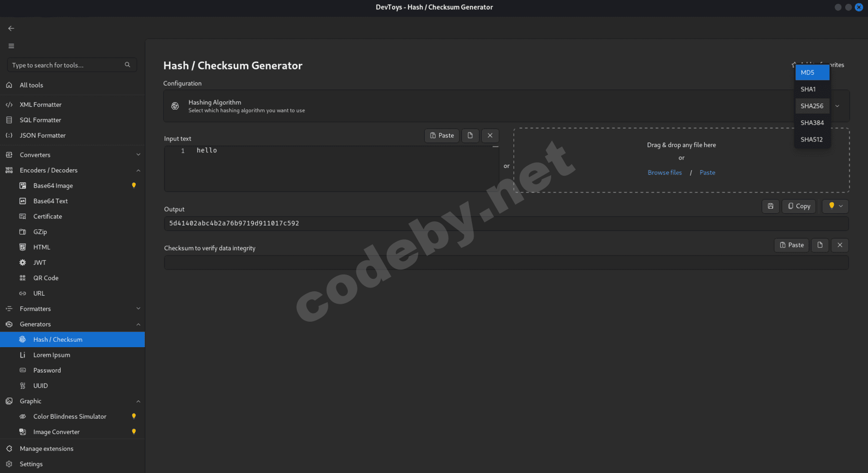Click inside the Input text editor
Image resolution: width=868 pixels, height=473 pixels.
point(331,169)
